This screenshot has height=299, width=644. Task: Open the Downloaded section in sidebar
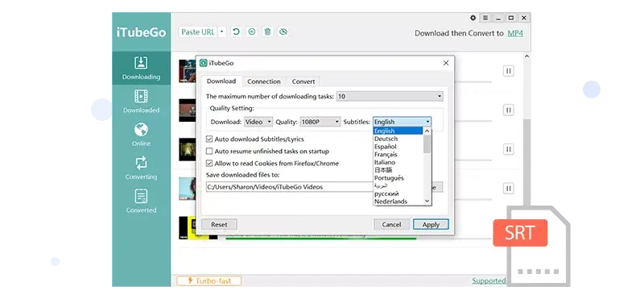pyautogui.click(x=141, y=102)
